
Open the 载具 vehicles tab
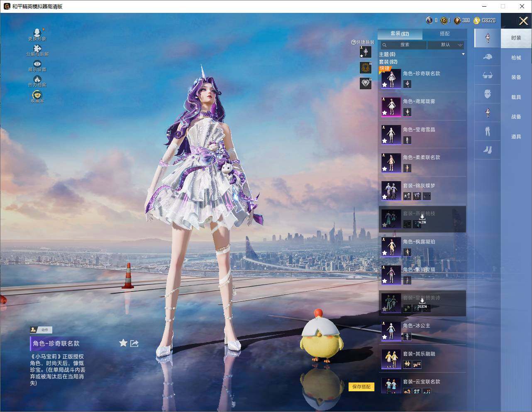[516, 97]
